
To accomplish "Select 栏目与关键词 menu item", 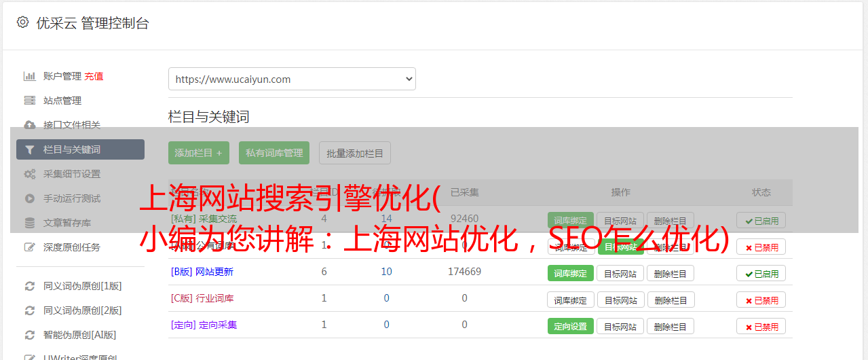I will pyautogui.click(x=80, y=149).
